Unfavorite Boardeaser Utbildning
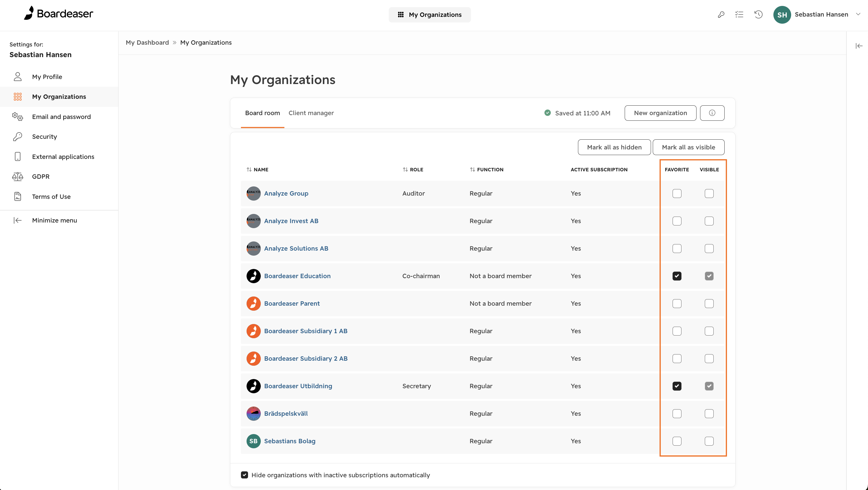 point(677,386)
